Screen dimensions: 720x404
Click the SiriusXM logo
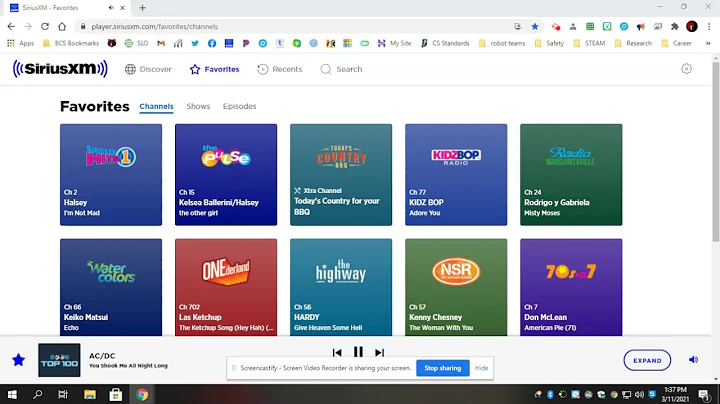[x=60, y=69]
